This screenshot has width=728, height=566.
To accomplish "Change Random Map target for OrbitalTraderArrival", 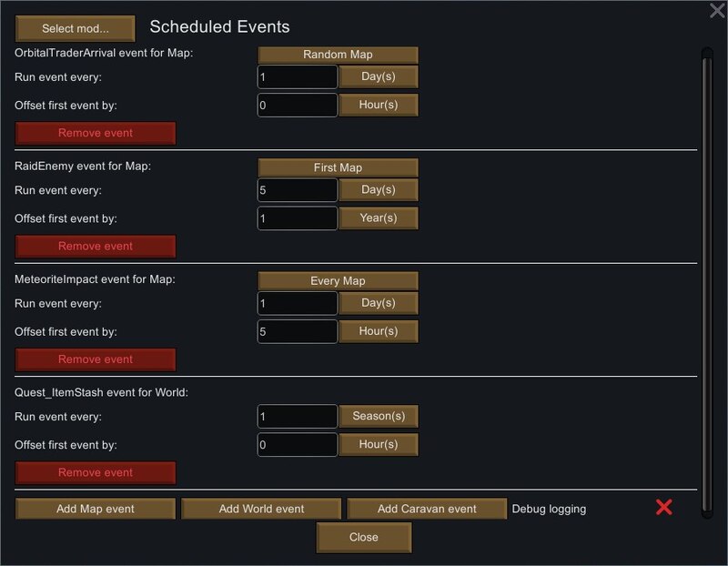I will coord(338,55).
